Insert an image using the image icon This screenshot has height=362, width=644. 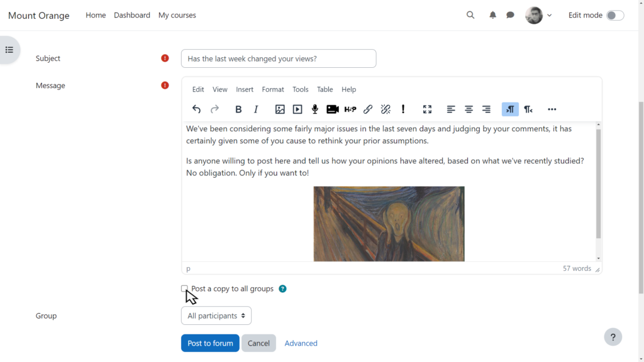point(280,109)
